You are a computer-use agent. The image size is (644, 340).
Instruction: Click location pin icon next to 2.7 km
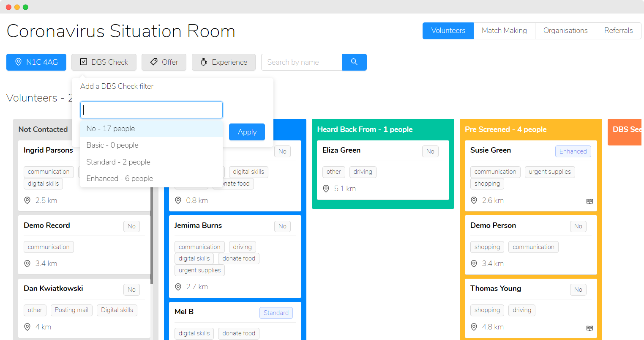click(178, 287)
